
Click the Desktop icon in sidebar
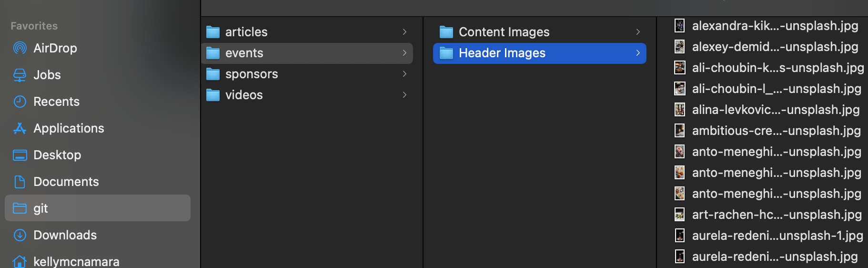(x=20, y=155)
